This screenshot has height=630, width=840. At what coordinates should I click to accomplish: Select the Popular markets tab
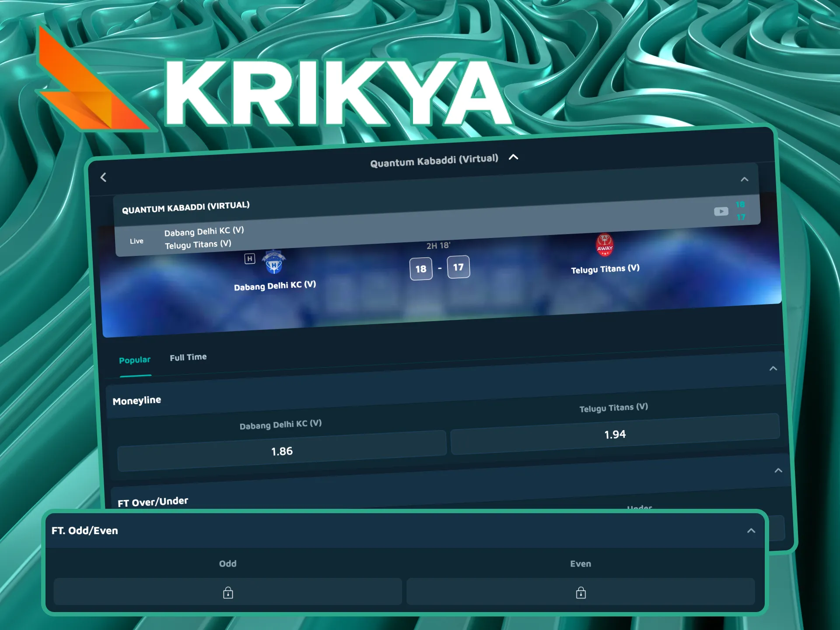pos(135,360)
